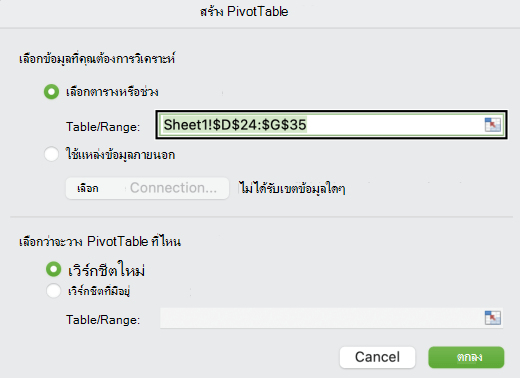Click range selector icon in the destination field
This screenshot has height=378, width=520.
493,318
